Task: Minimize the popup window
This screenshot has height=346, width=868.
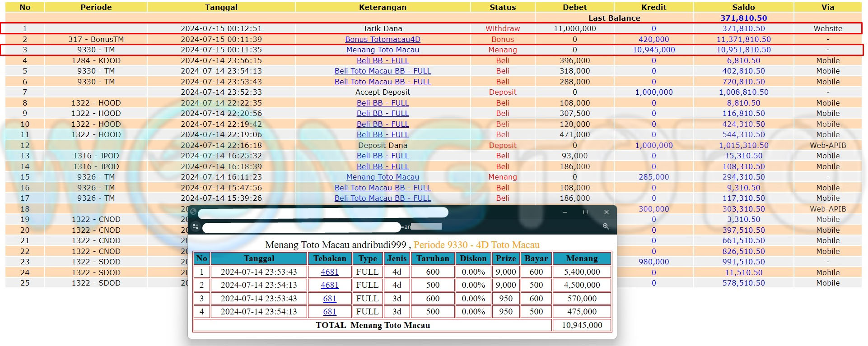Action: (x=565, y=212)
